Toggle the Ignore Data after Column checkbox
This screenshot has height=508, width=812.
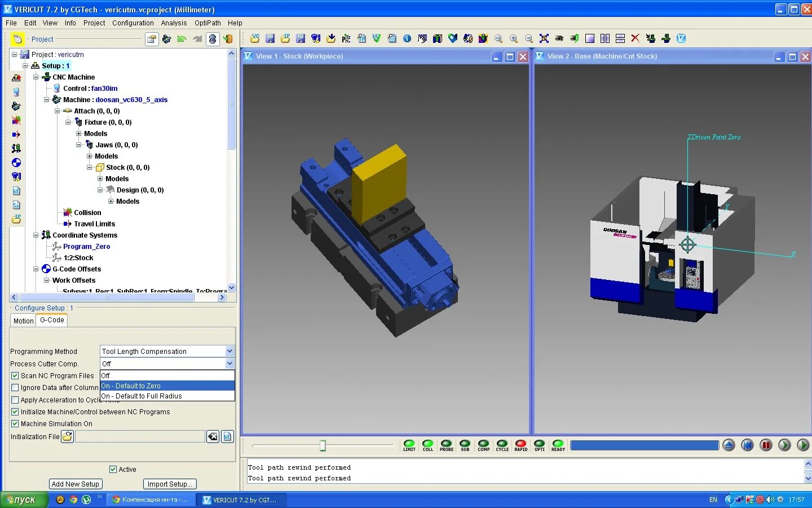[15, 388]
